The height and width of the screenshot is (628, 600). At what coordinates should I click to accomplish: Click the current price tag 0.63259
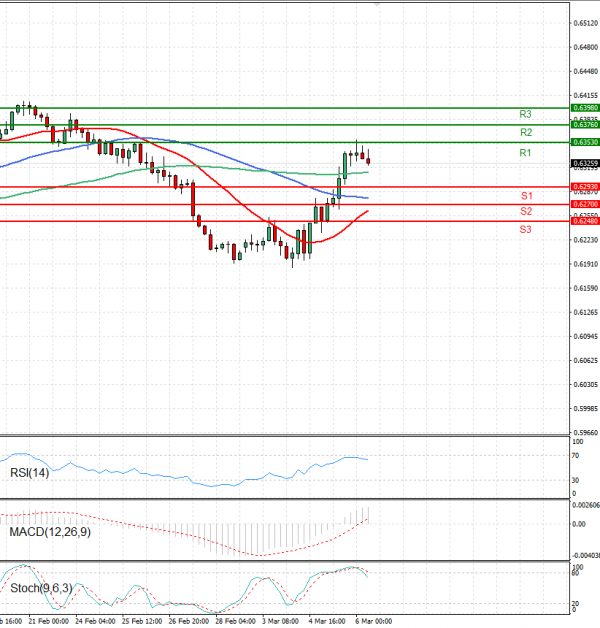point(584,163)
